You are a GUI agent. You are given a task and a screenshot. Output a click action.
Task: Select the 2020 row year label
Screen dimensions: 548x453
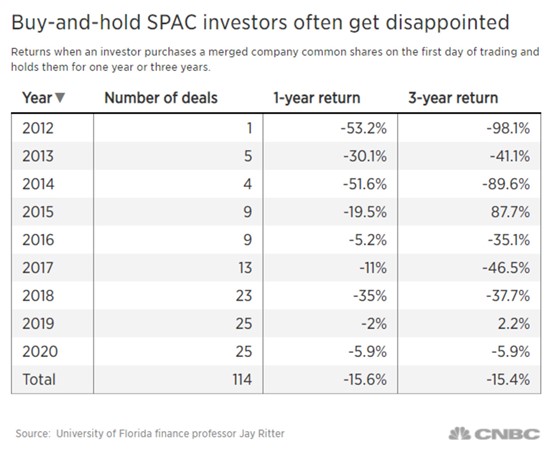click(x=40, y=352)
